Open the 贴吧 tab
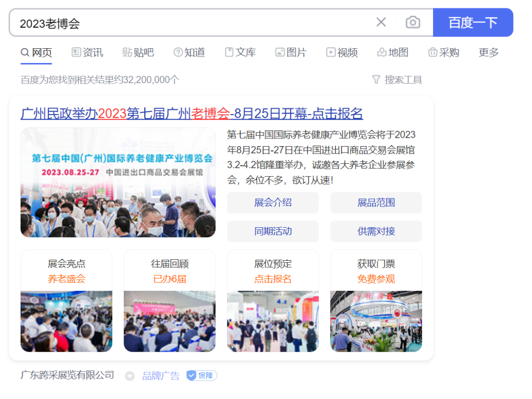532x399 pixels. click(138, 53)
